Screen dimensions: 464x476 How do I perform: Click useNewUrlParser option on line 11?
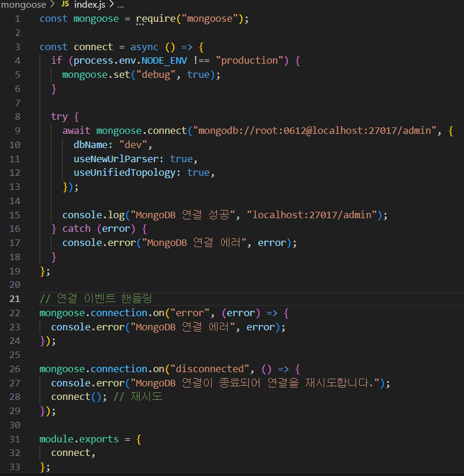[116, 159]
